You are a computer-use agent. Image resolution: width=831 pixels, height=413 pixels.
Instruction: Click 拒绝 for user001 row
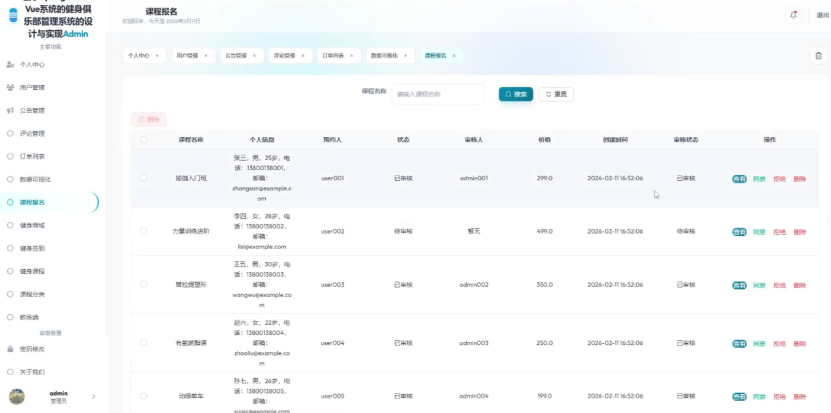point(780,179)
